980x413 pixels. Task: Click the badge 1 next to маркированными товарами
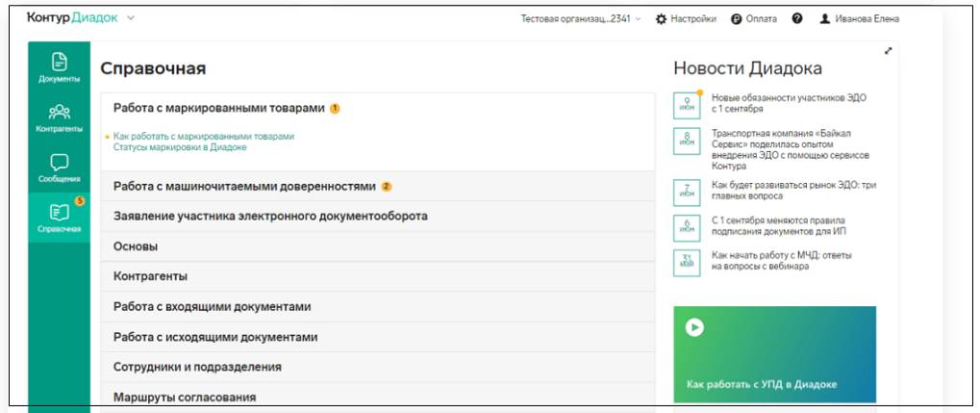tap(335, 108)
